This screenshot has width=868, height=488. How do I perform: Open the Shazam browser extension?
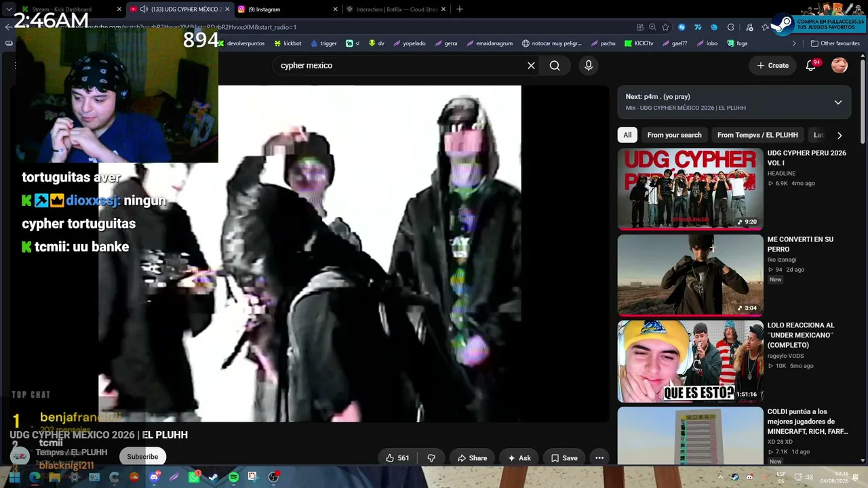point(682,27)
